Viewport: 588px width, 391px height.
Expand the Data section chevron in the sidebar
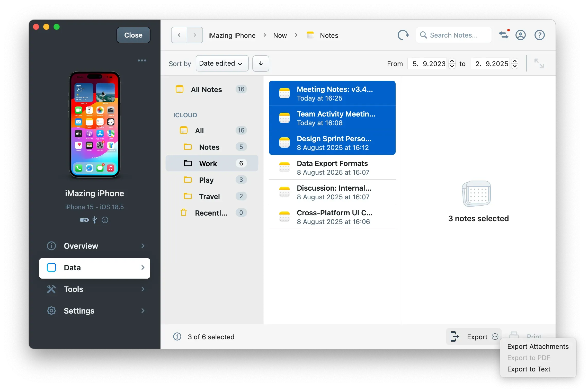pyautogui.click(x=143, y=268)
